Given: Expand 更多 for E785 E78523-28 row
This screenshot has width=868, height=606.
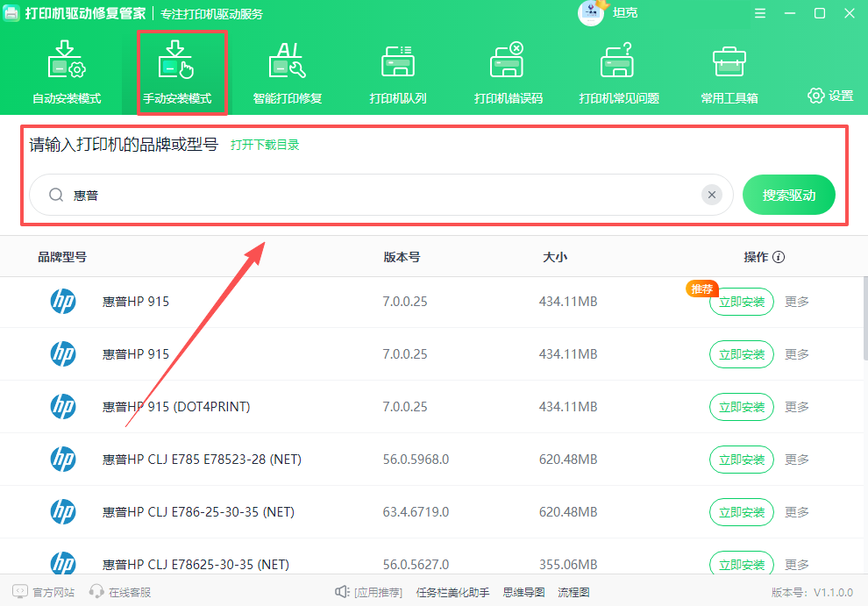Looking at the screenshot, I should click(797, 460).
